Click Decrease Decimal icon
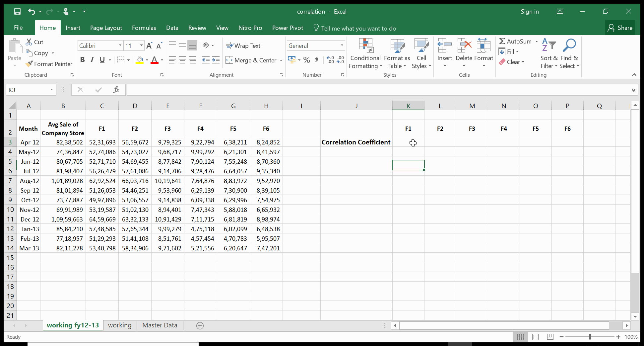This screenshot has width=644, height=346. click(x=341, y=60)
